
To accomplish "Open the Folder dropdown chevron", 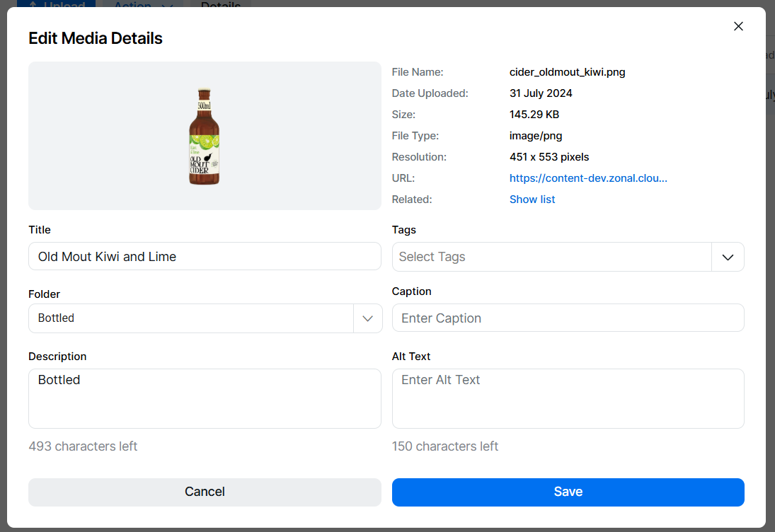I will click(367, 318).
